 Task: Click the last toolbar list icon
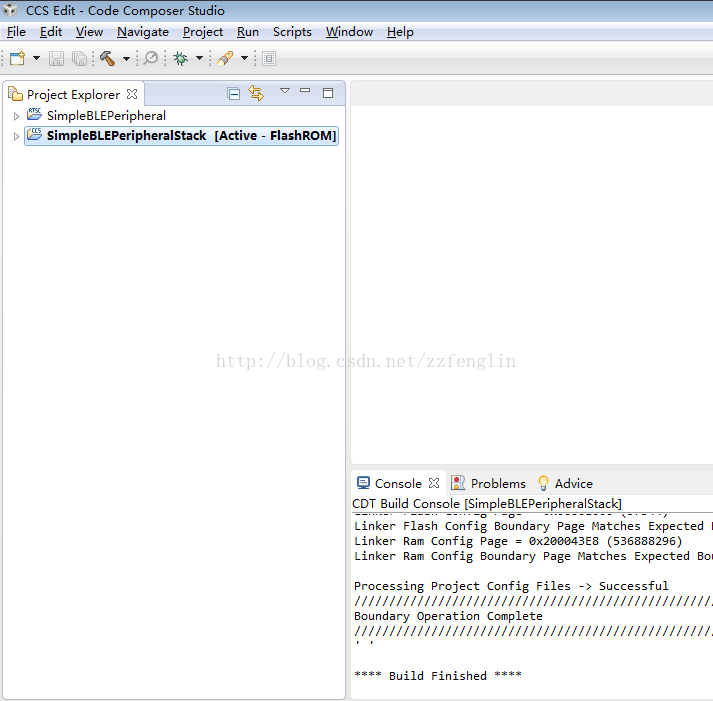pos(269,58)
